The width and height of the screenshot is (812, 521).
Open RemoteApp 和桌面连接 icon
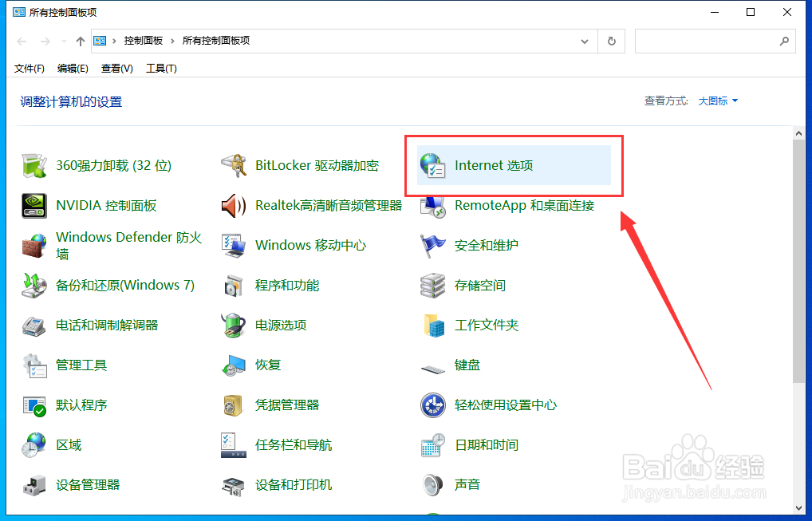click(433, 207)
